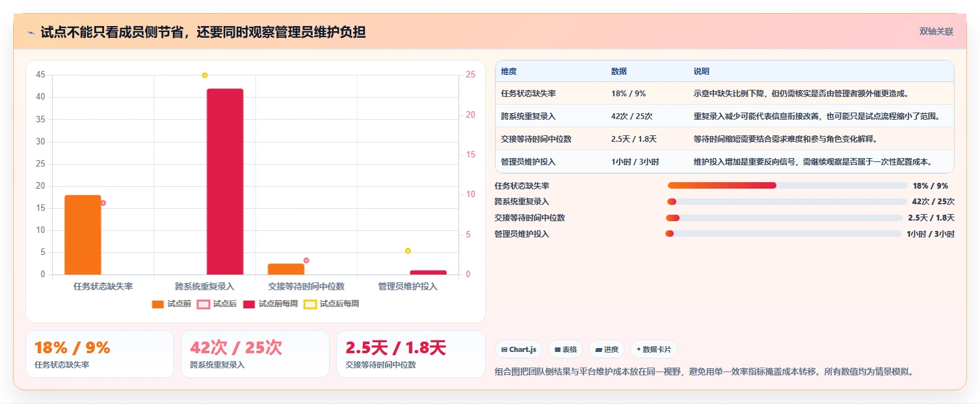This screenshot has width=980, height=404.
Task: Toggle the 试点后每周 legend entry
Action: (332, 304)
